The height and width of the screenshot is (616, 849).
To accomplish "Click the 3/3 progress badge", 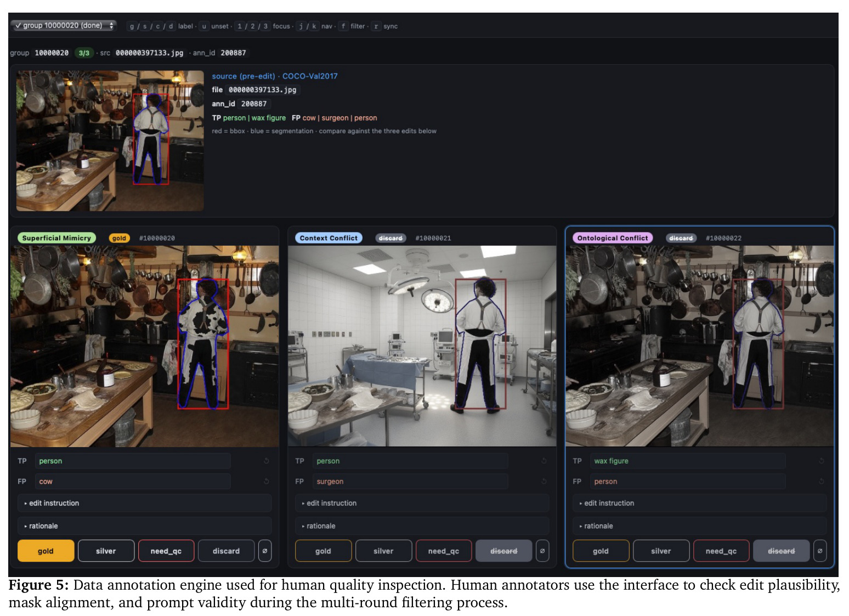I will click(84, 53).
